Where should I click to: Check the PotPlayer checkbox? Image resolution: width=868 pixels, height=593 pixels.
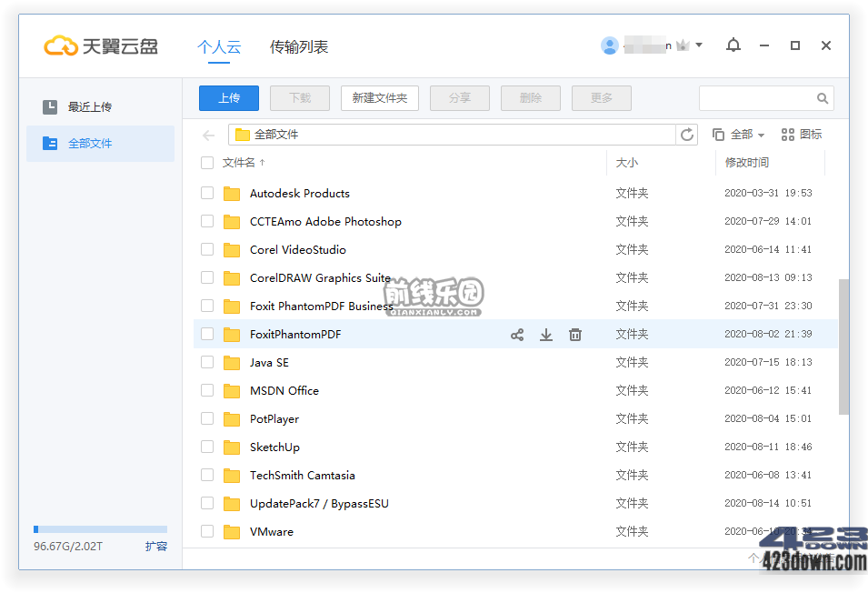[x=207, y=418]
